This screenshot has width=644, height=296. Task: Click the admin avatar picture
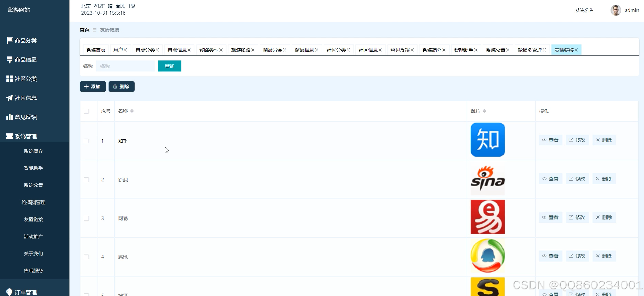pyautogui.click(x=616, y=10)
